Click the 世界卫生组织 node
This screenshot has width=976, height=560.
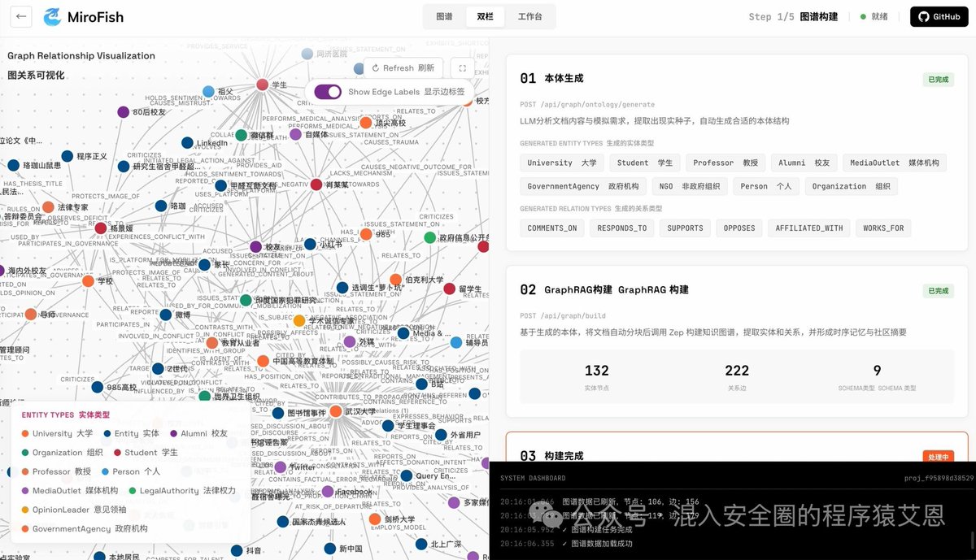coord(204,396)
